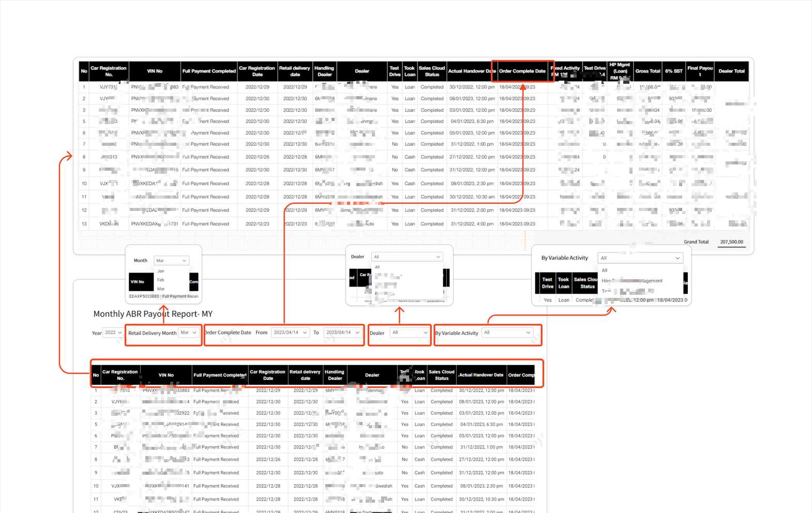Select '08/01/2023, 2:30 pm' in bottom table
Image resolution: width=812 pixels, height=513 pixels.
[481, 486]
